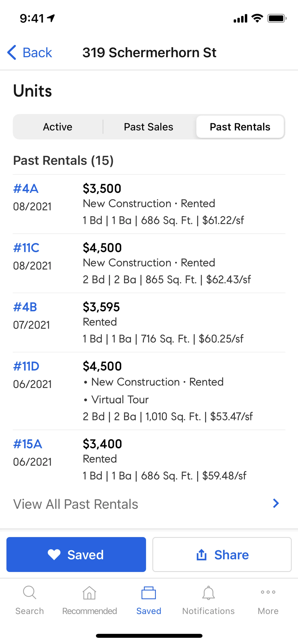Switch to the Past Sales segment

[x=149, y=127]
